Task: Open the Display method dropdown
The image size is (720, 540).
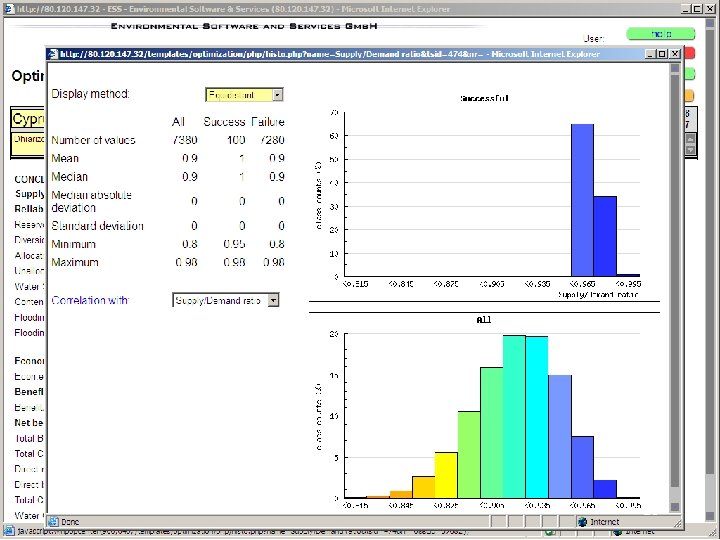Action: tap(244, 95)
